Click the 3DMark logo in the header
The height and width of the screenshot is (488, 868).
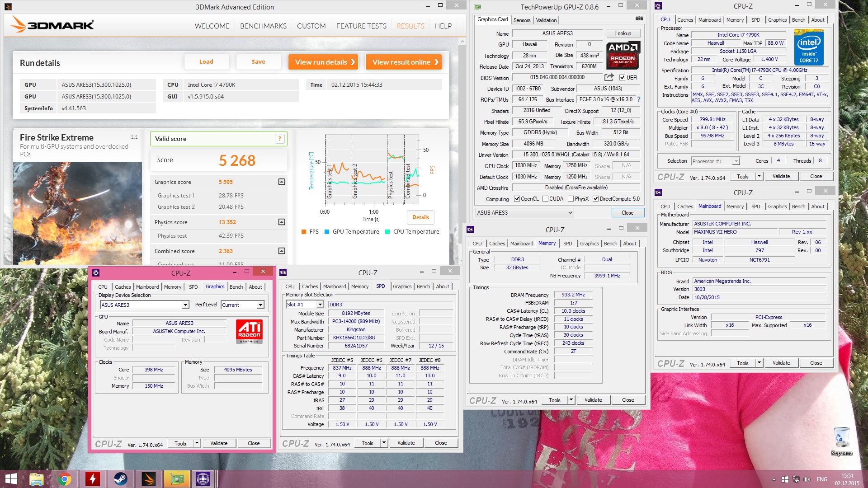coord(52,24)
